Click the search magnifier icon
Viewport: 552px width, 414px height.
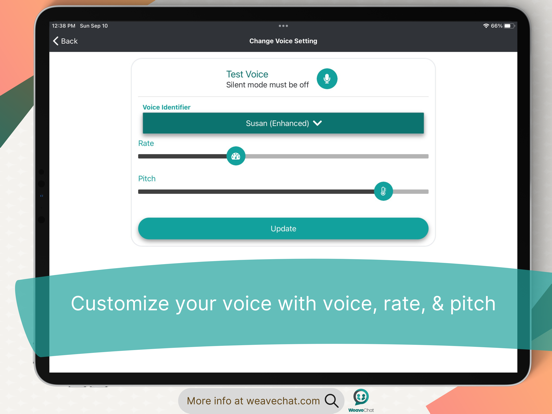tap(331, 401)
